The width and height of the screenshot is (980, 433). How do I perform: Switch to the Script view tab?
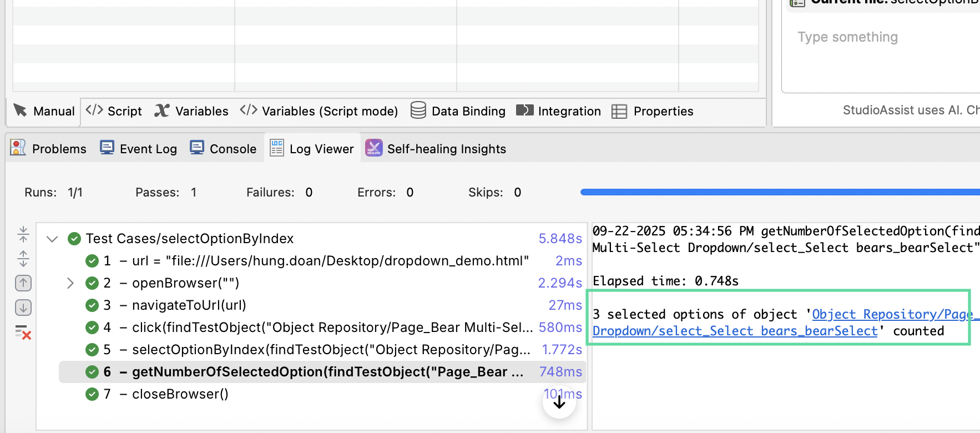point(114,111)
